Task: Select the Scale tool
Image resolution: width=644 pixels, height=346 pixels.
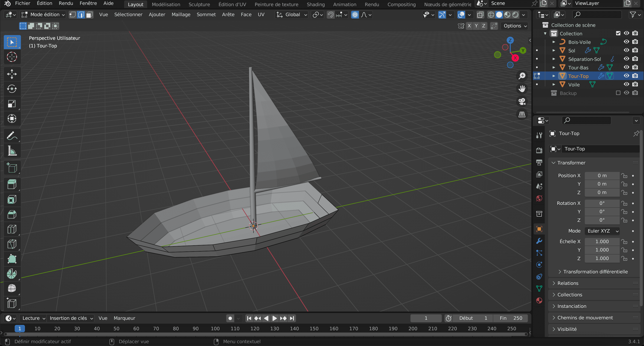Action: pos(12,104)
